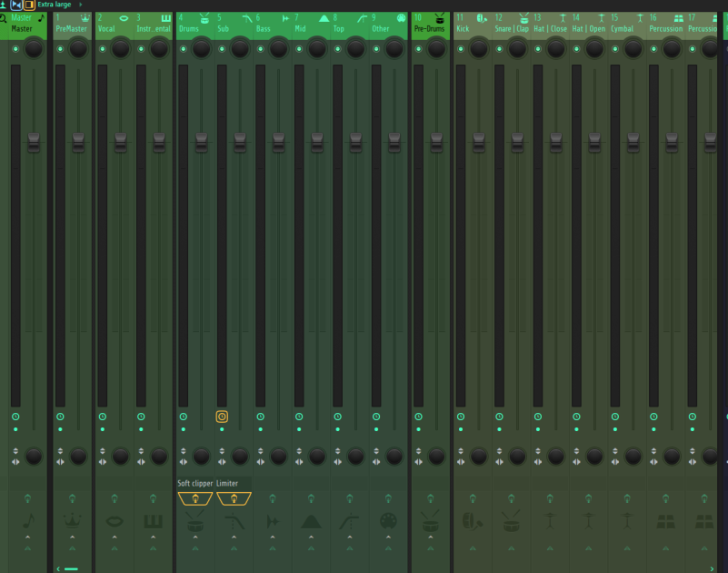Viewport: 728px width, 573px height.
Task: Click the hi-hat icon on Hat | Close header
Action: point(563,18)
